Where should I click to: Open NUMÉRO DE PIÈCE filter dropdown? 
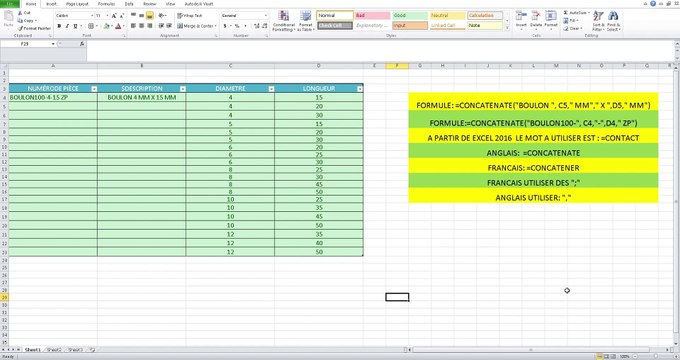tap(94, 89)
